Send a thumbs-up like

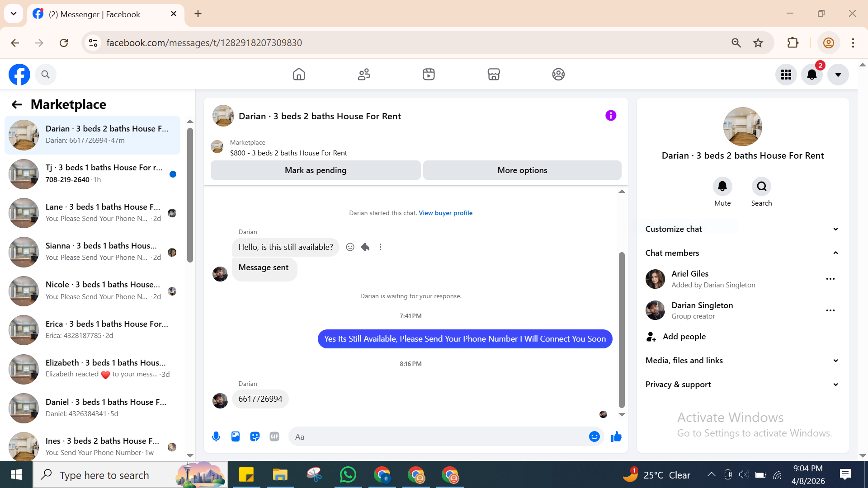[616, 436]
